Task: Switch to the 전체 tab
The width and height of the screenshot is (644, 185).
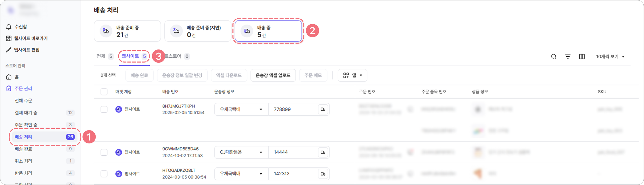Action: [x=105, y=56]
